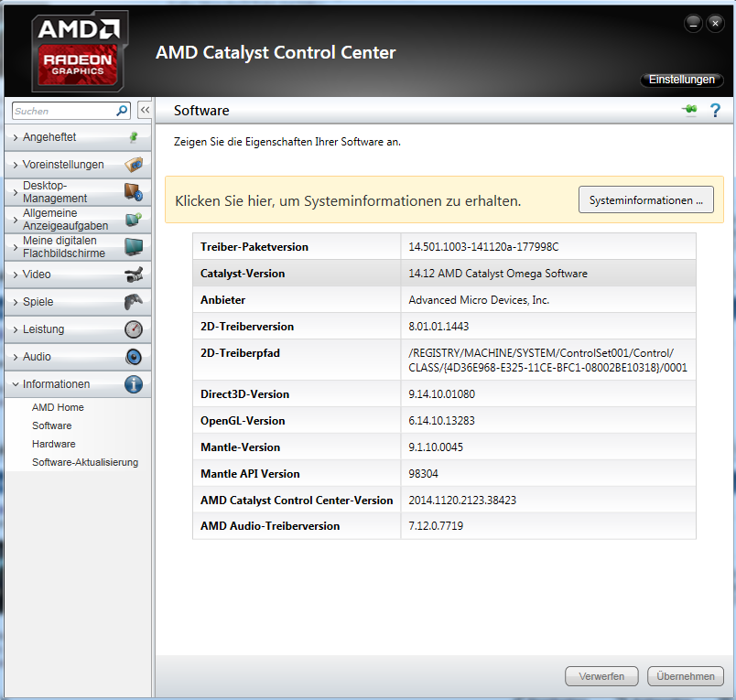The width and height of the screenshot is (736, 700).
Task: Click the Anbieter value Advanced Micro Devices, Inc.
Action: tap(479, 300)
